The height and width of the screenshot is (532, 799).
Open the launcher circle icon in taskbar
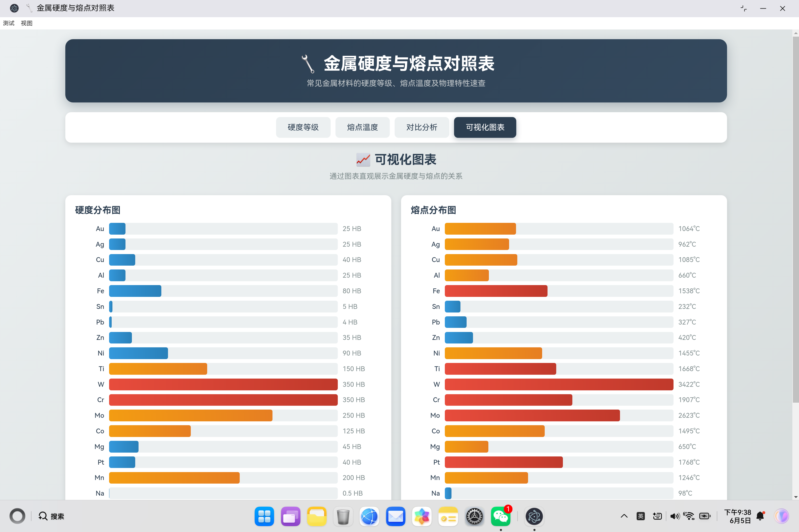point(17,516)
